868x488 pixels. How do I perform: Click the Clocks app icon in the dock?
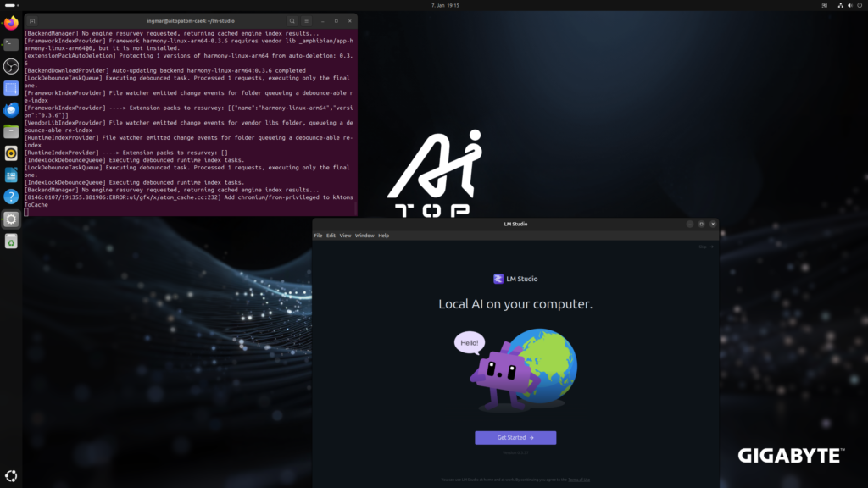click(x=10, y=66)
